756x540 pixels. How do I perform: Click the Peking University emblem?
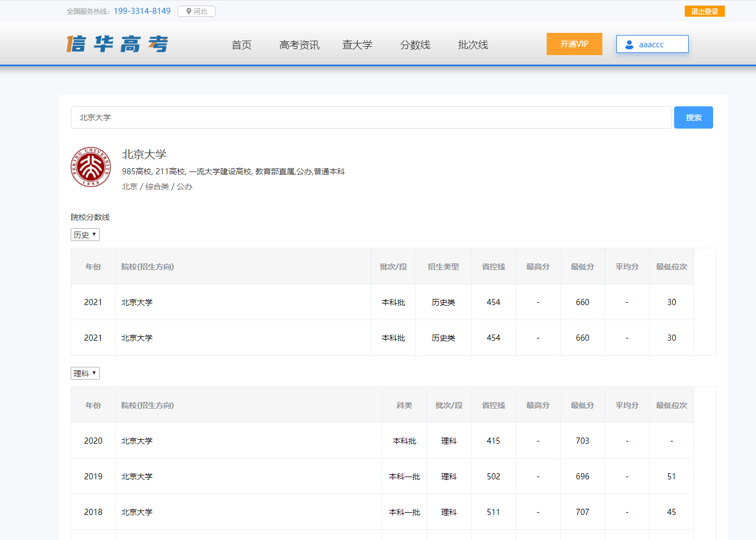point(91,167)
